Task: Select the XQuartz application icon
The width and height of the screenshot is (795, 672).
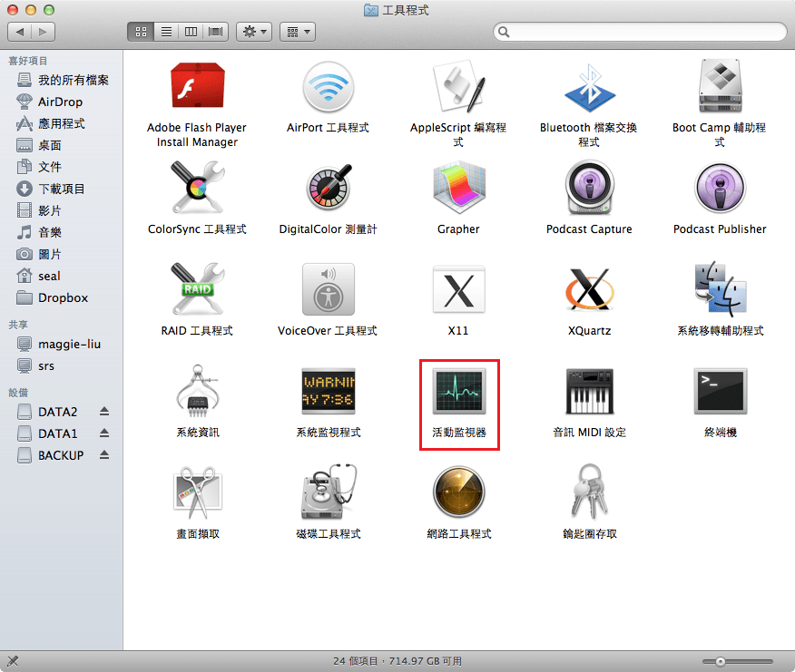Action: (589, 290)
